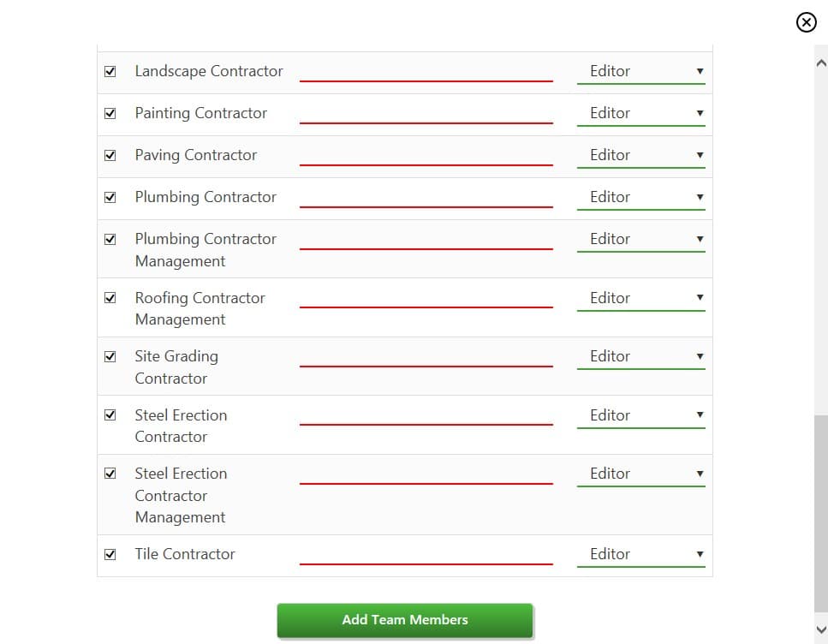Open Steel Erection Contractor Management role dropdown
Viewport: 828px width, 644px height.
point(641,474)
